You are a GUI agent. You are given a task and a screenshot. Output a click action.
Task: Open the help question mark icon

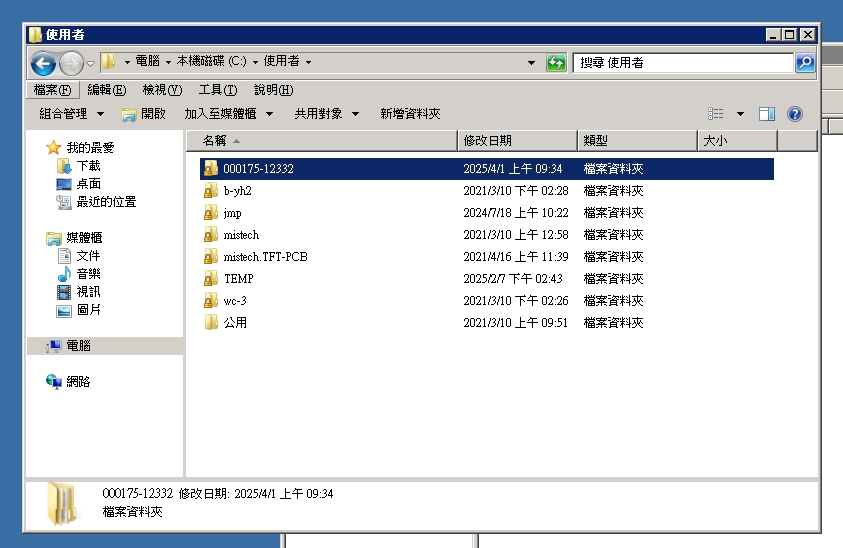[795, 114]
